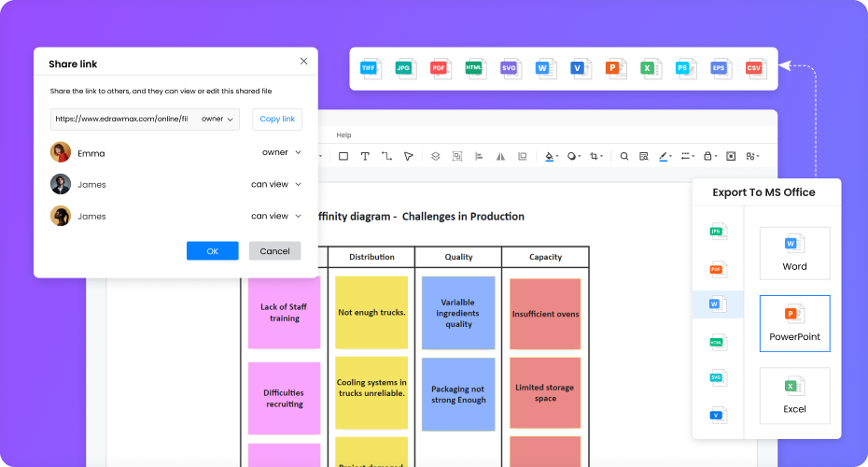Choose PowerPoint export option
Screen dimensions: 868x467
[794, 323]
